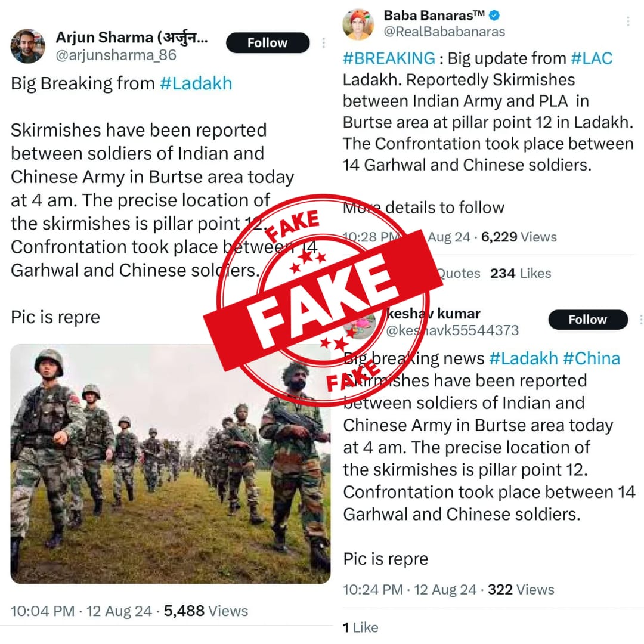The image size is (644, 644).
Task: Open more options on Arjun Sharma tweet
Action: [x=324, y=43]
